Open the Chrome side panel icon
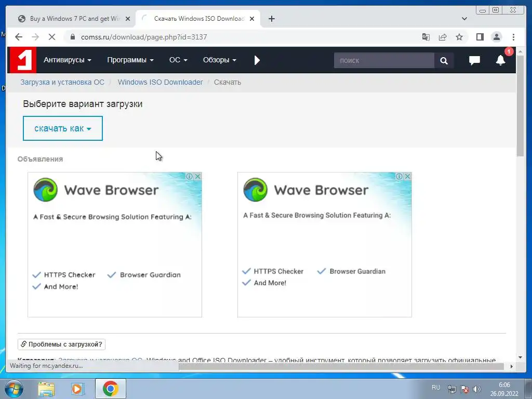Screen dimensions: 532x399 480,37
